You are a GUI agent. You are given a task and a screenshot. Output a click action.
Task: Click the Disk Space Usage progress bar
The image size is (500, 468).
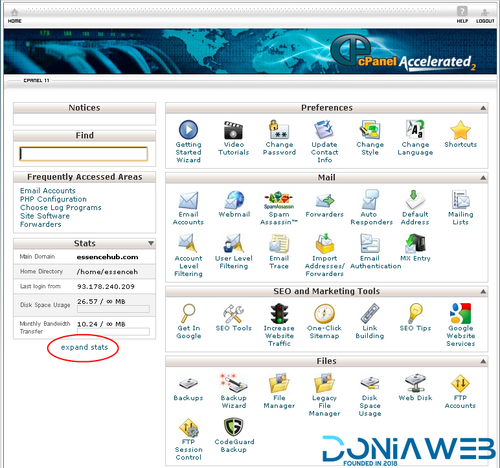click(113, 309)
